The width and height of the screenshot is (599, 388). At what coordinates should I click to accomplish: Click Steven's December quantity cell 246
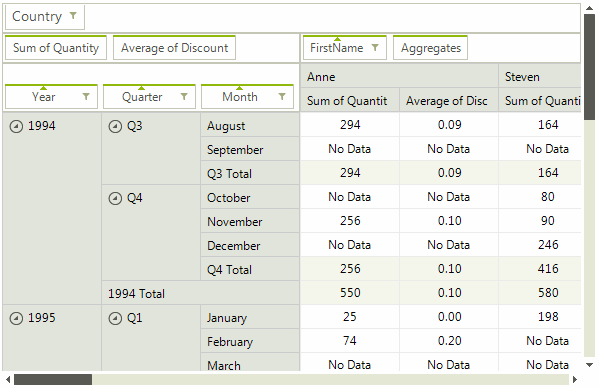540,245
